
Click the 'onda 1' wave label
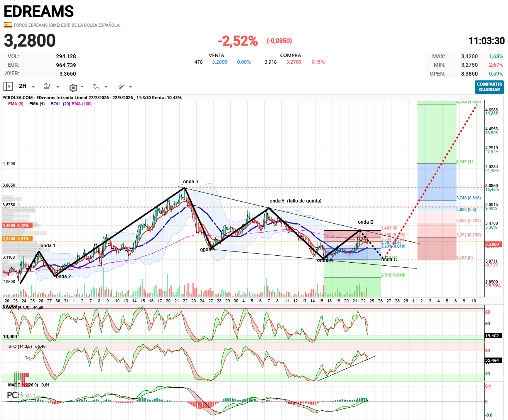(48, 246)
